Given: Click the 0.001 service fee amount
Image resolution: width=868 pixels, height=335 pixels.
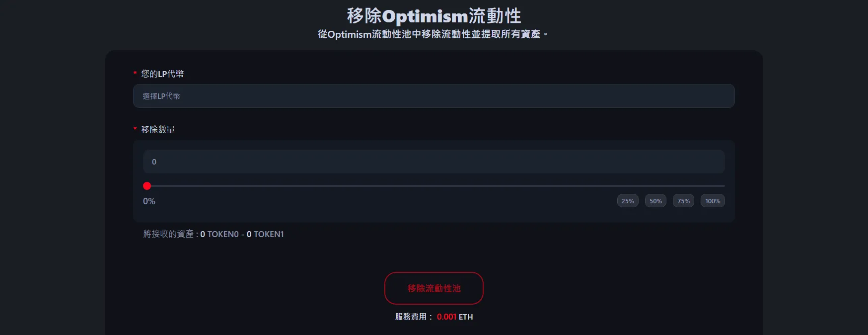Looking at the screenshot, I should 446,317.
